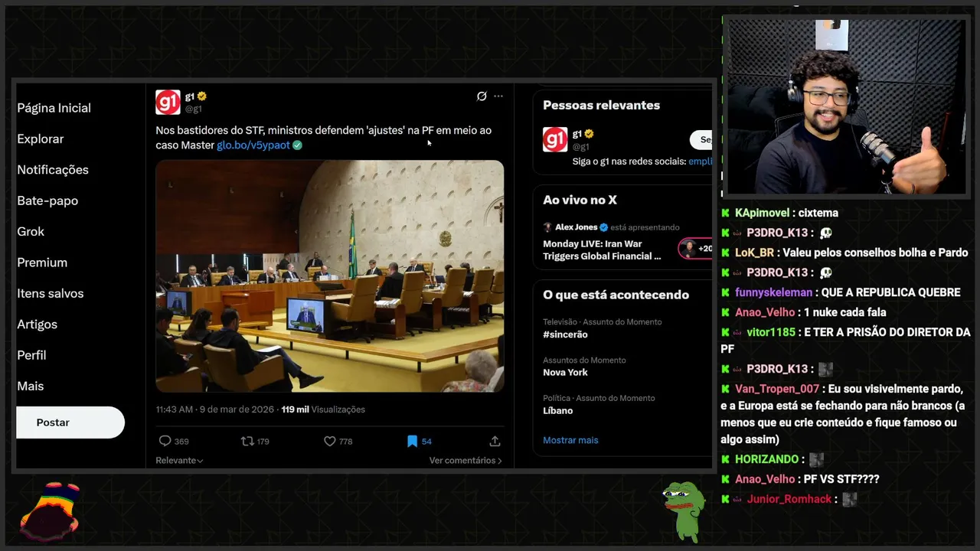Click Mostrar mais in trending panel
This screenshot has height=551, width=980.
(x=570, y=440)
